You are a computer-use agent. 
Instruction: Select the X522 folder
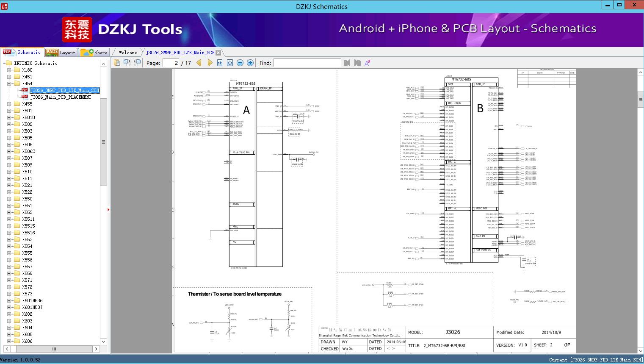[x=27, y=192]
